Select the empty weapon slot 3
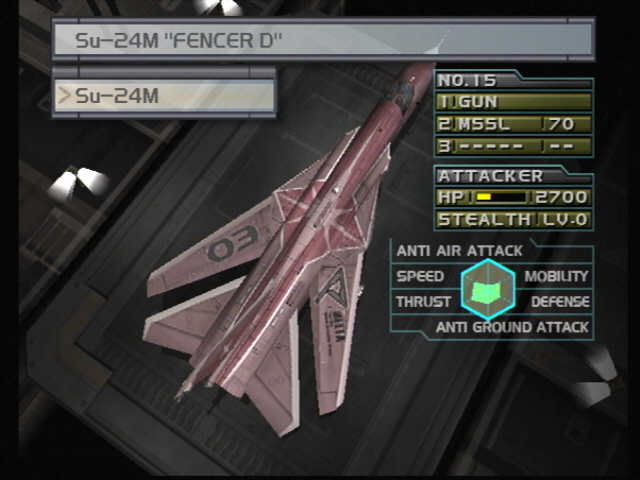Screen dimensions: 640x480 514,146
